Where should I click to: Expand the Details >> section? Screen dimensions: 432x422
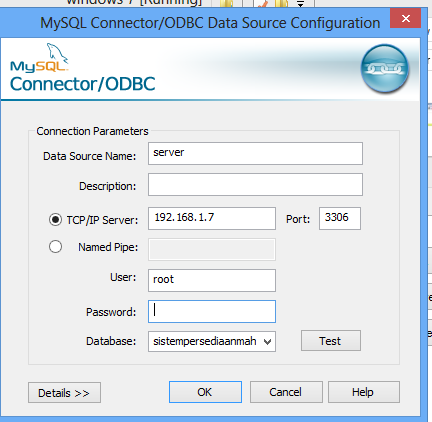(x=64, y=393)
